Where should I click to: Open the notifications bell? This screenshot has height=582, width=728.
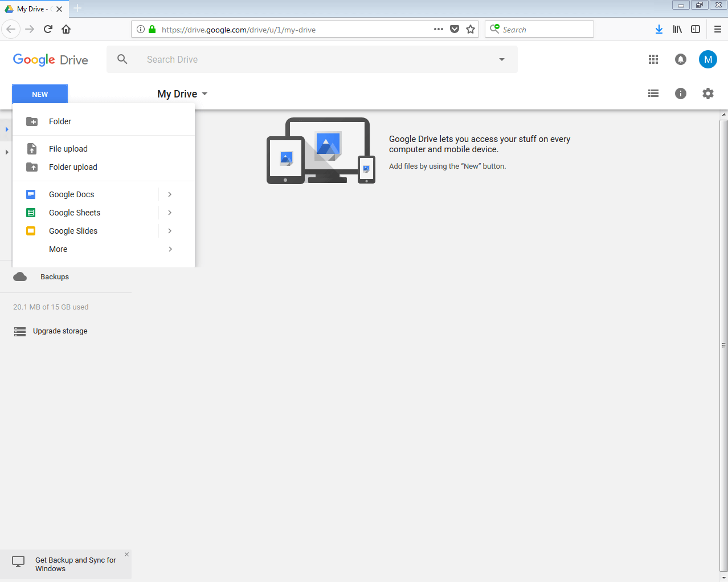click(x=681, y=59)
